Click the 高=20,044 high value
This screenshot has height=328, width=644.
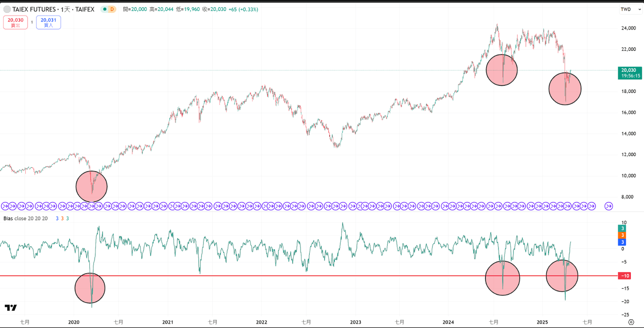(x=161, y=9)
